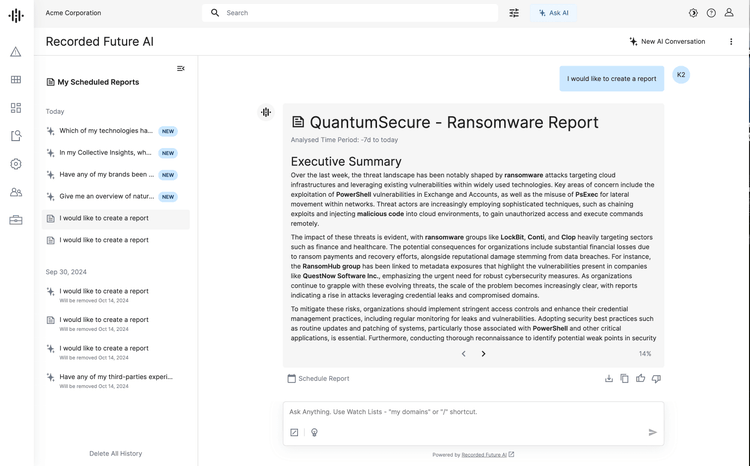Copy the report with the copy icon

pyautogui.click(x=624, y=379)
